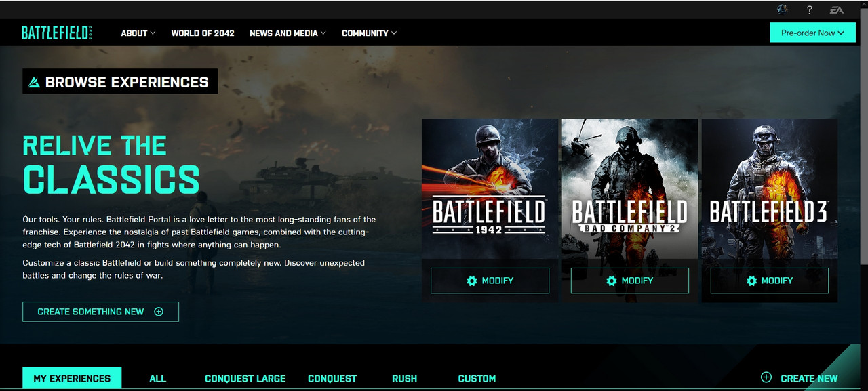The width and height of the screenshot is (868, 391).
Task: Select the Battlefield 1942 cover art
Action: click(x=490, y=188)
